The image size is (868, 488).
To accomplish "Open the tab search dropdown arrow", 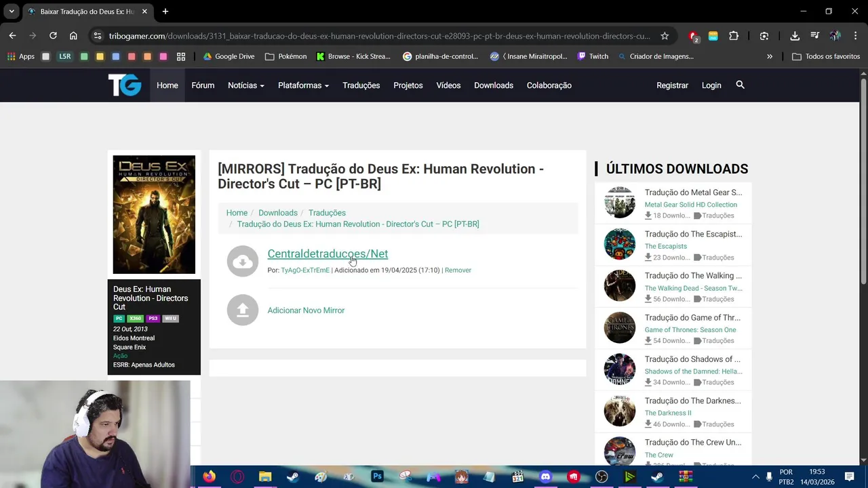I will tap(12, 12).
